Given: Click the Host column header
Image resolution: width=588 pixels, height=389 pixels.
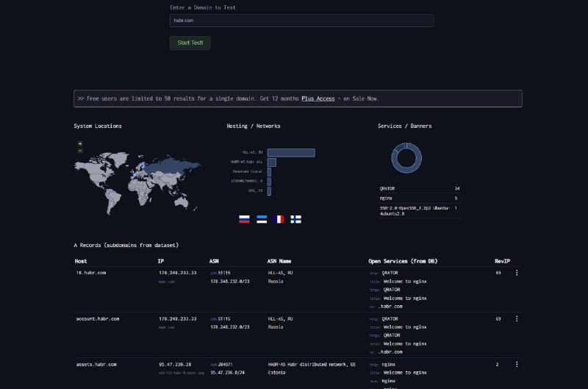Looking at the screenshot, I should (81, 261).
